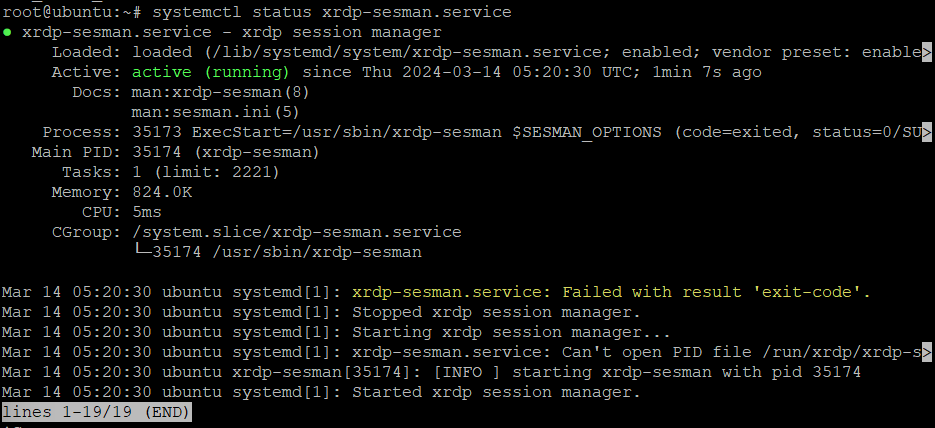Click the 'root@ubuntu:~#' shell prompt
935x428 pixels.
pos(72,12)
